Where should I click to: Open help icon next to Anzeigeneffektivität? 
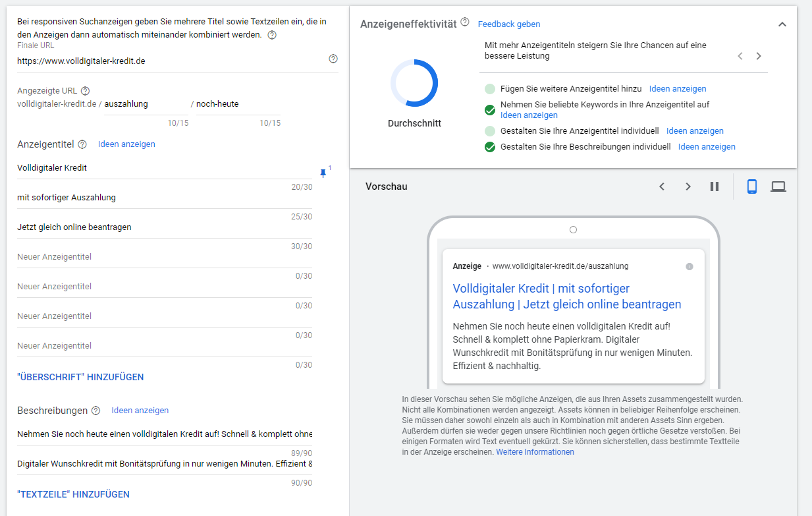click(x=465, y=22)
